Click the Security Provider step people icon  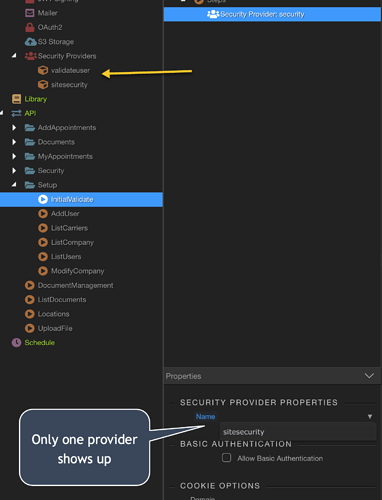pyautogui.click(x=213, y=14)
